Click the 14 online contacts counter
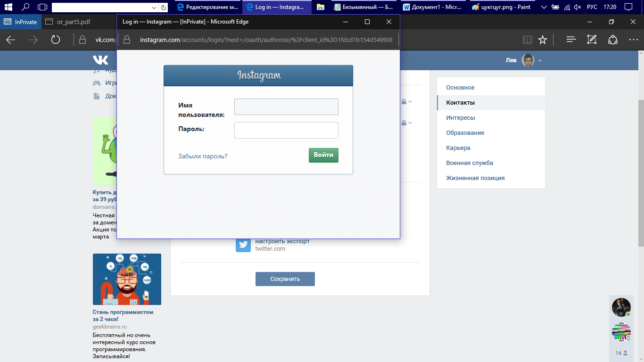 (621, 353)
